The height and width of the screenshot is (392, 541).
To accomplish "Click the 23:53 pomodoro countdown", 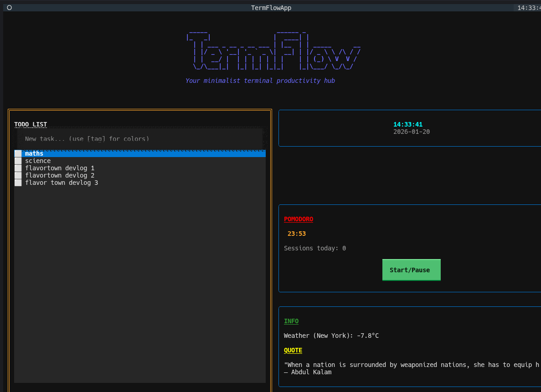I will (x=297, y=234).
